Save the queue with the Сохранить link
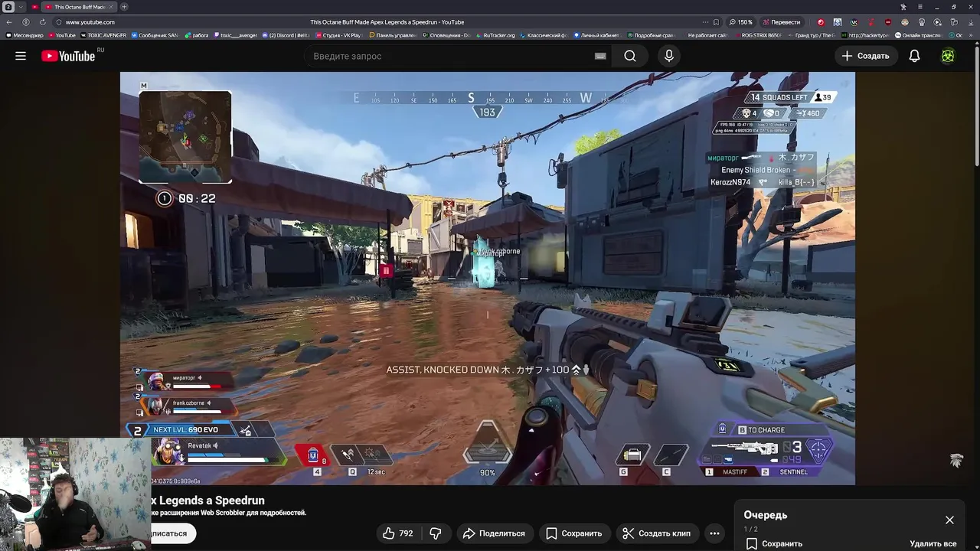 [x=774, y=543]
